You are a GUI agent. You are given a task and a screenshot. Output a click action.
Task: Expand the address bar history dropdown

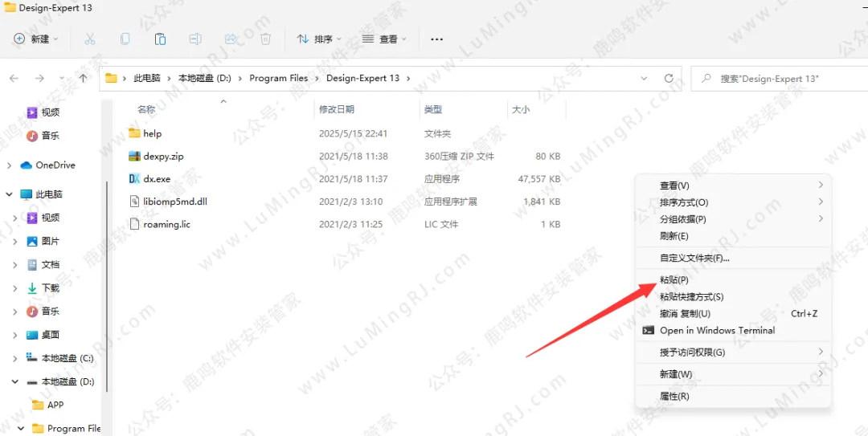644,79
